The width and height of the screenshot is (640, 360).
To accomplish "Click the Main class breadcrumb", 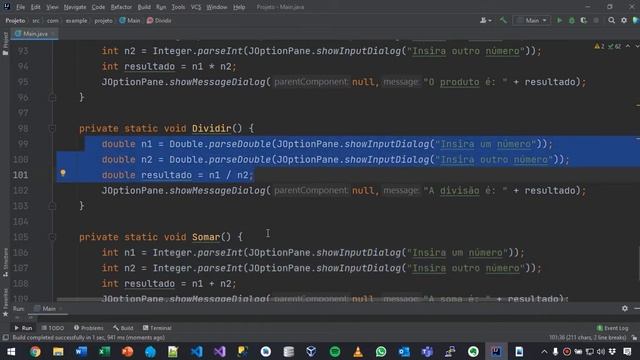I will click(130, 20).
